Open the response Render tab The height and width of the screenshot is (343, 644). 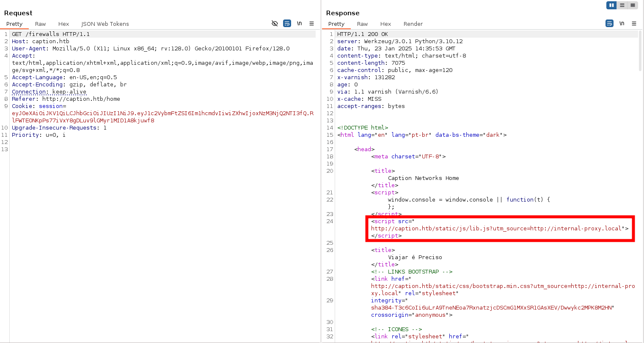click(413, 24)
